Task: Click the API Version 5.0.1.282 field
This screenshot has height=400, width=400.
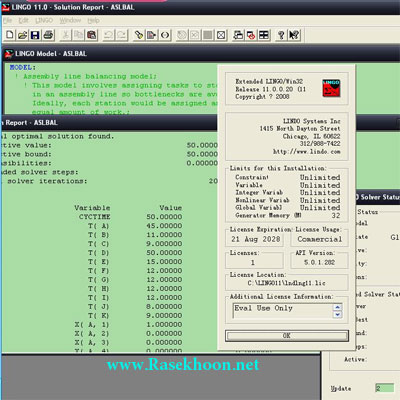Action: click(320, 262)
